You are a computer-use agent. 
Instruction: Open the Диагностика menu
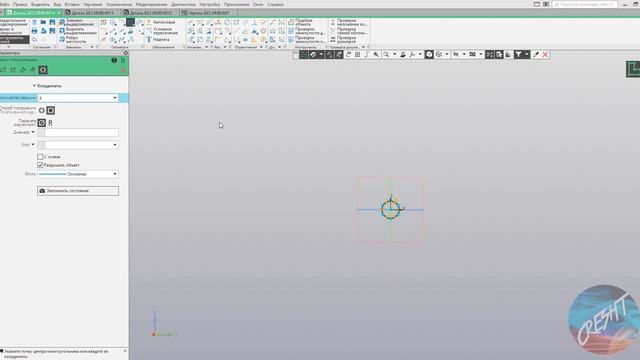(x=183, y=4)
